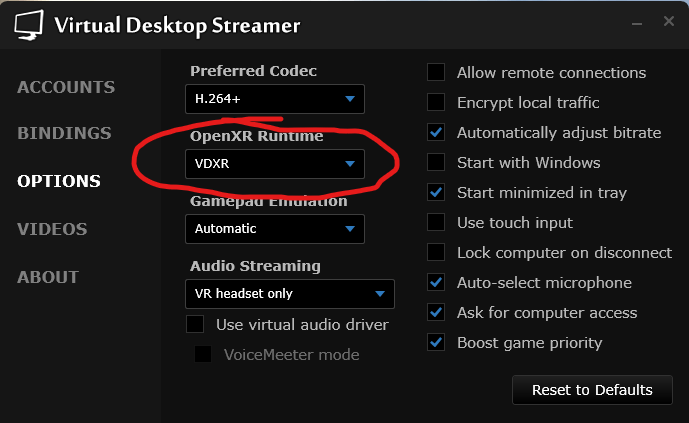Expand Audio Streaming dropdown showing VR headset only
The image size is (689, 423).
[290, 294]
